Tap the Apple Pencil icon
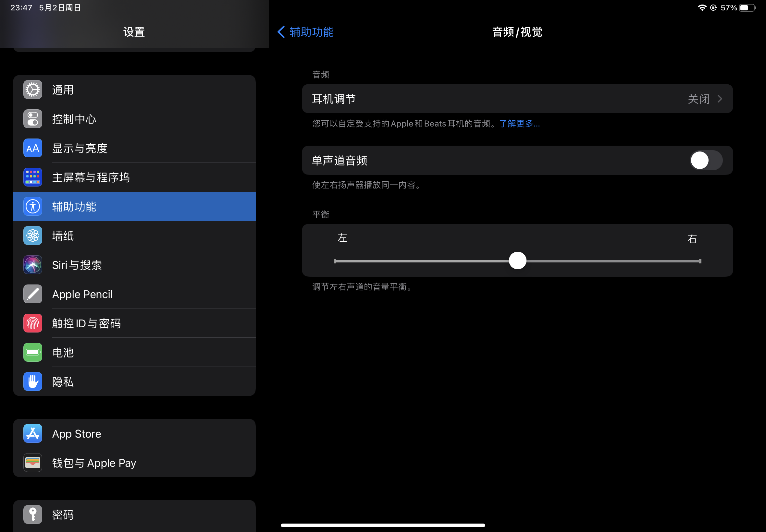Viewport: 766px width, 532px height. 33,294
